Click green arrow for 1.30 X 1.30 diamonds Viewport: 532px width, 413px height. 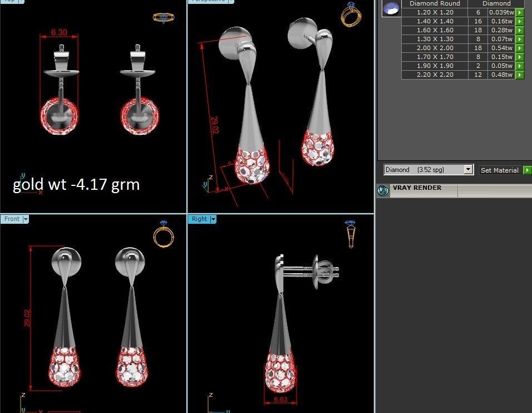[x=519, y=39]
